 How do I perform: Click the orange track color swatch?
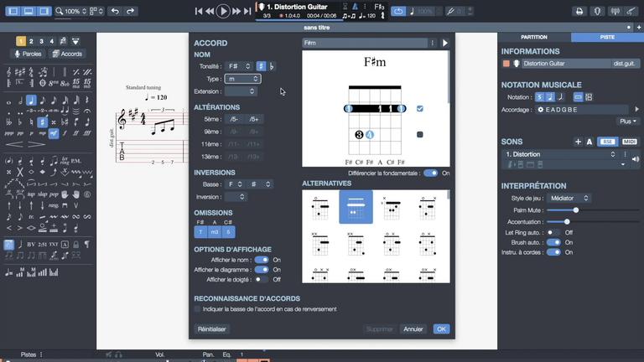(x=506, y=64)
